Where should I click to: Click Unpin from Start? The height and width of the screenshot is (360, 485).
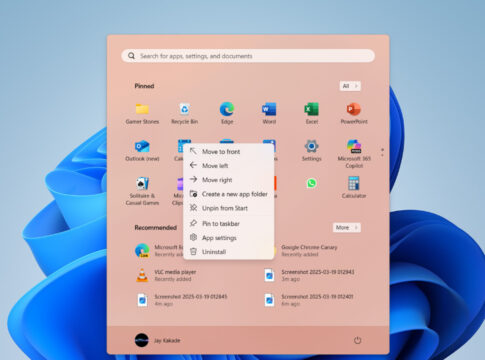point(229,208)
